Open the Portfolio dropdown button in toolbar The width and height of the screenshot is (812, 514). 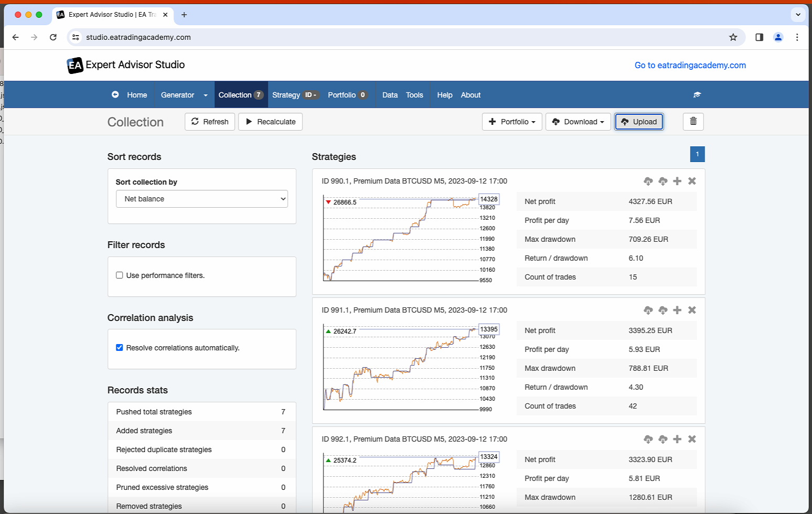pos(512,122)
